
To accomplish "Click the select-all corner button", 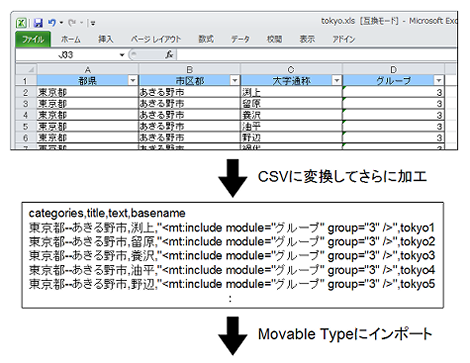I will 26,69.
